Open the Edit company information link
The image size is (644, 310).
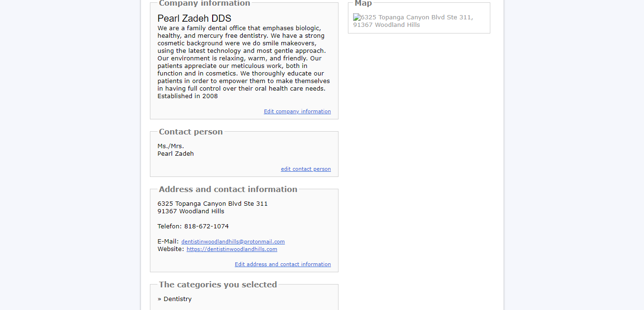click(x=297, y=111)
